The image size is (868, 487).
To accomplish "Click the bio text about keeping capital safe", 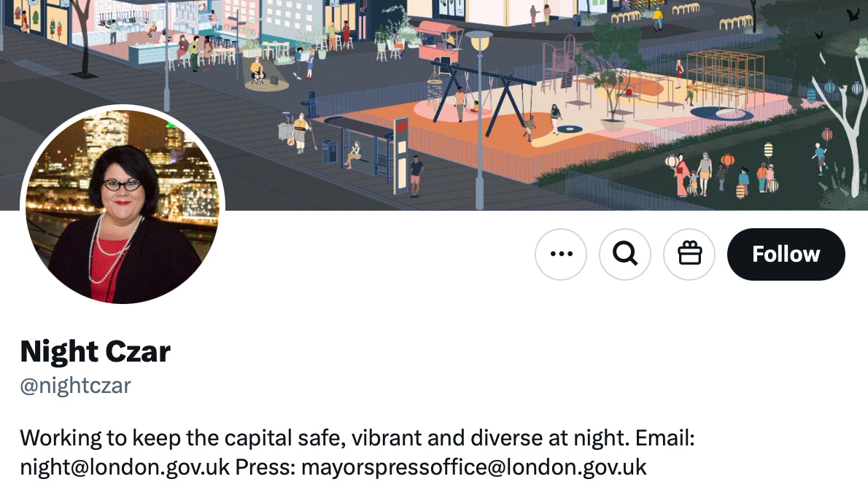I will (x=357, y=453).
